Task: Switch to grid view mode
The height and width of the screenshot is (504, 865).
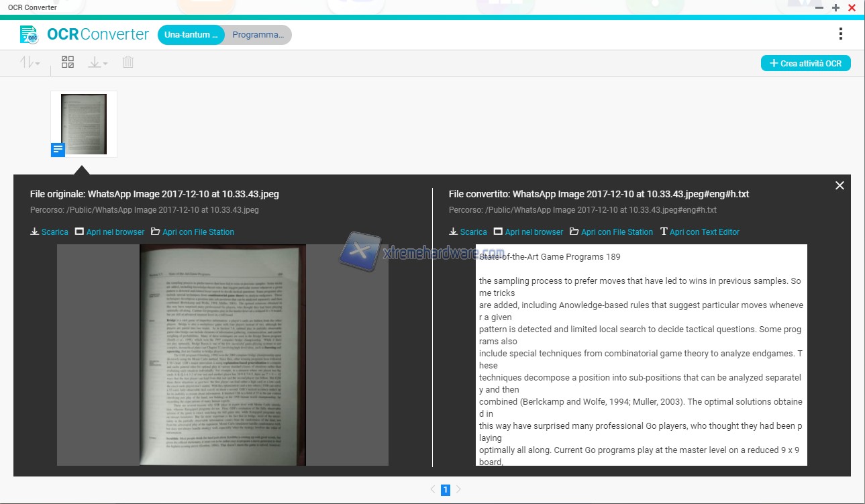Action: [68, 62]
